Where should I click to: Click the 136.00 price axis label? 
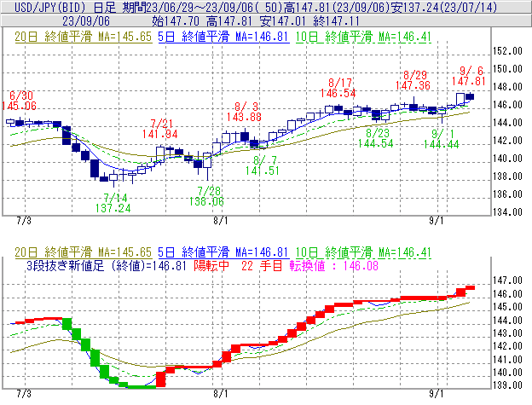(507, 194)
